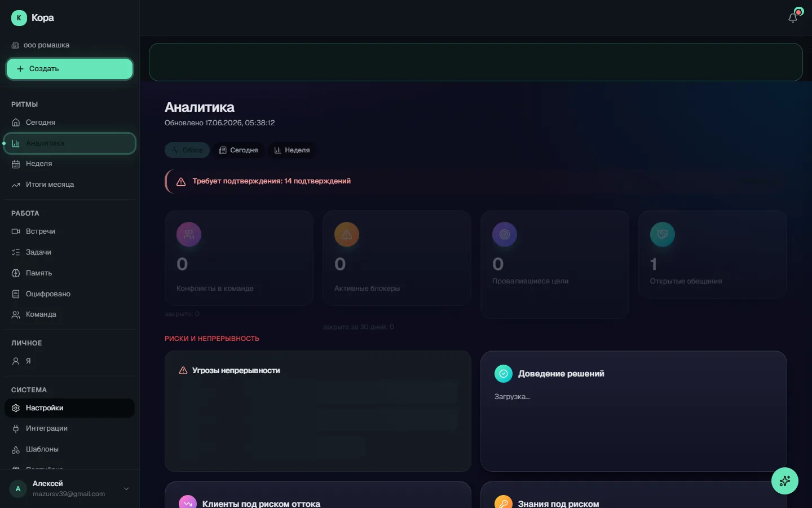The height and width of the screenshot is (508, 812).
Task: Click the Создать button
Action: coord(70,69)
